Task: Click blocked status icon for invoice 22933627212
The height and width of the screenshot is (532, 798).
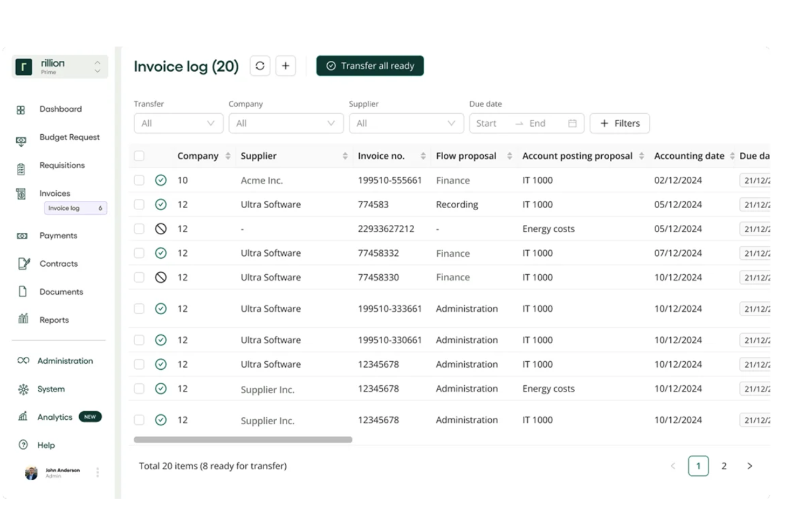Action: tap(161, 229)
